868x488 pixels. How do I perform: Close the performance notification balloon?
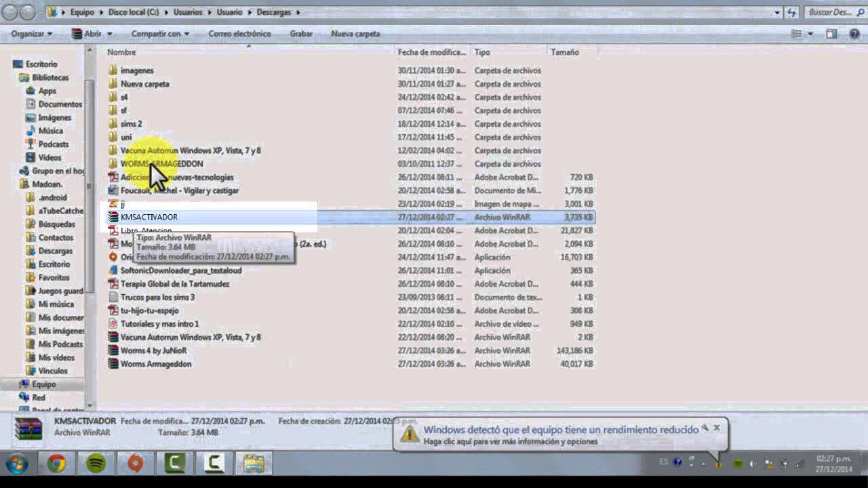(x=716, y=428)
